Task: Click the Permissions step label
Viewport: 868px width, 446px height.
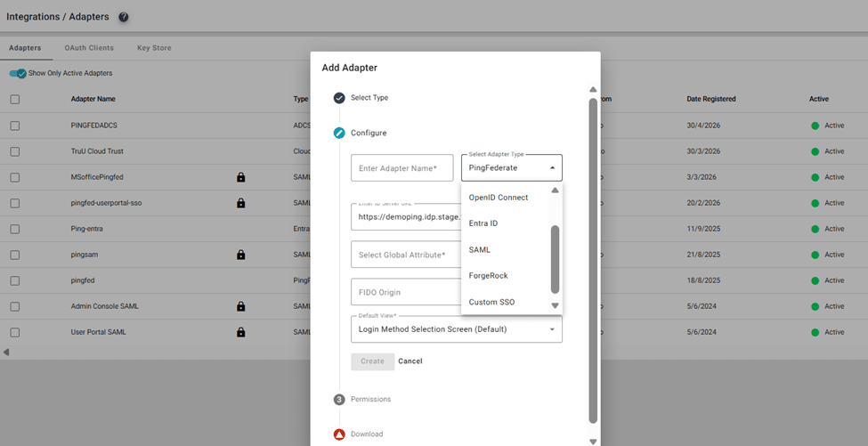Action: (x=371, y=400)
